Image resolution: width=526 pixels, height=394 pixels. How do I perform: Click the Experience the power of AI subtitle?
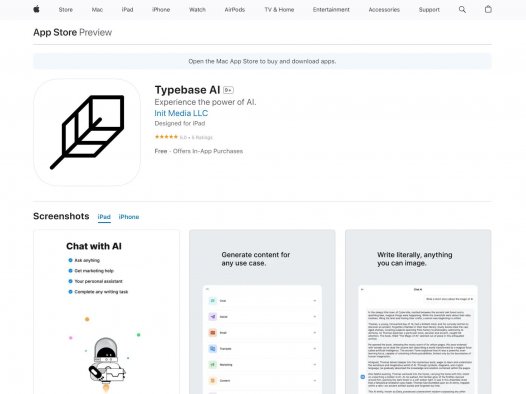pos(205,102)
